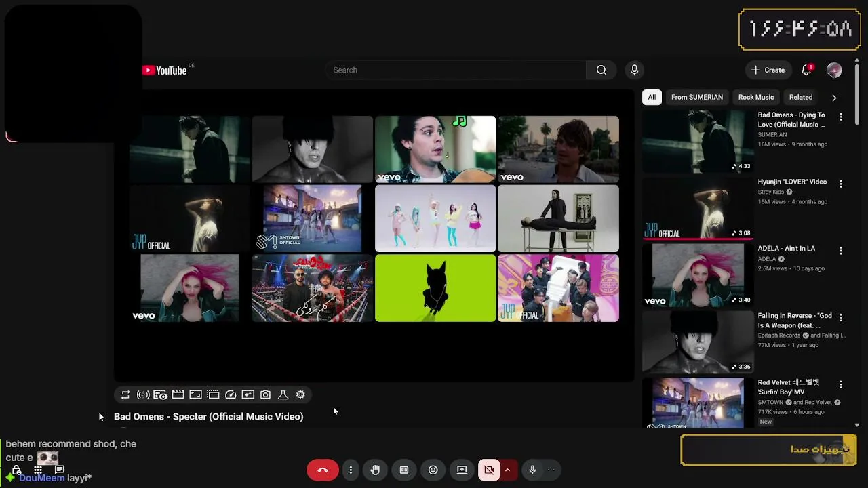
Task: Click the DouMeem username in chat
Action: coord(42,478)
